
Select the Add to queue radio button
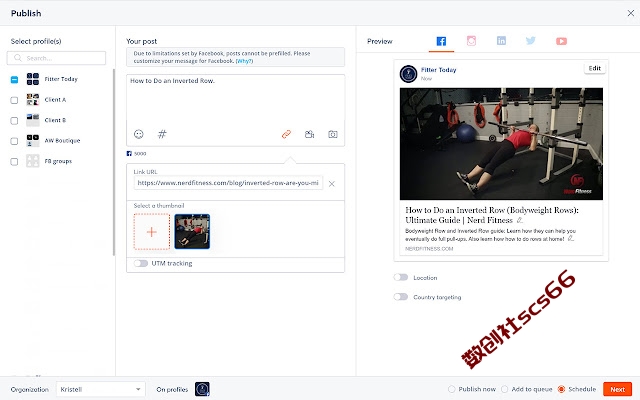pyautogui.click(x=504, y=389)
